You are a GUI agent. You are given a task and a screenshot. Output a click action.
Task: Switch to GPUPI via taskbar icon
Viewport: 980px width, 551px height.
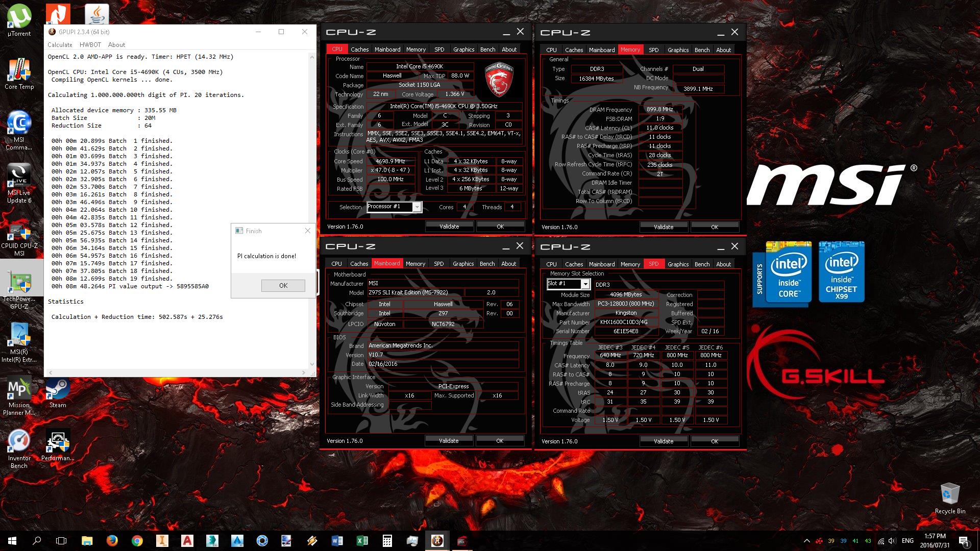pos(437,541)
